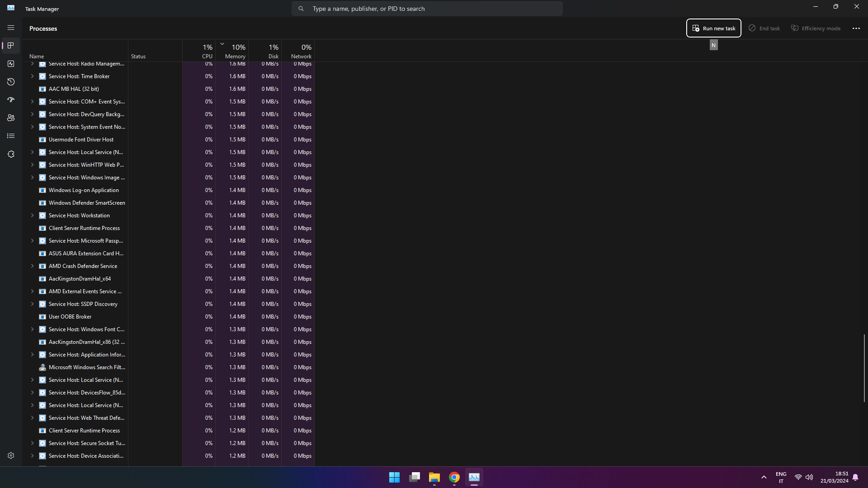Sort by Memory column header
Viewport: 868px width, 488px height.
(x=232, y=51)
